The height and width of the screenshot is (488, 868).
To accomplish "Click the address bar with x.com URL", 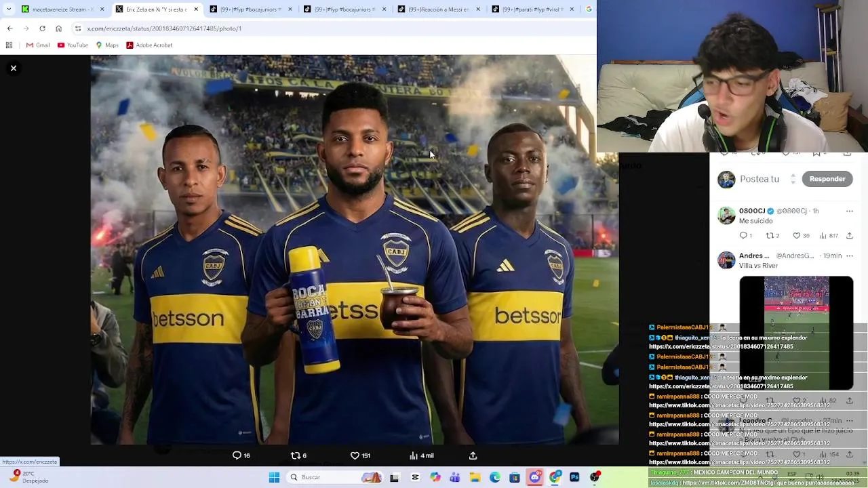I will coord(332,28).
